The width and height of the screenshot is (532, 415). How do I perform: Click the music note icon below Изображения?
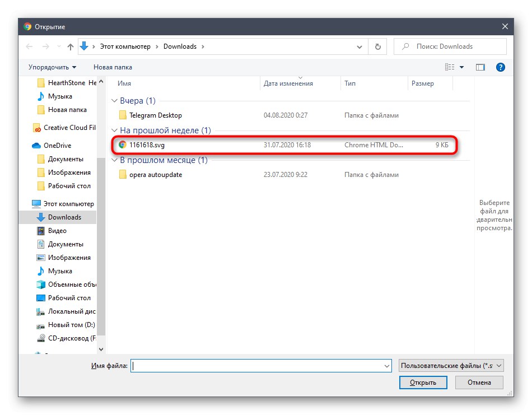click(41, 271)
